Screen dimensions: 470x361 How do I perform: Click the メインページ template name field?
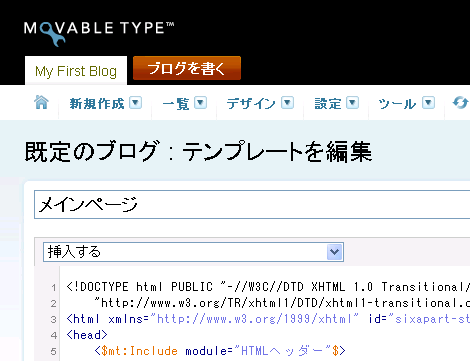pos(252,205)
